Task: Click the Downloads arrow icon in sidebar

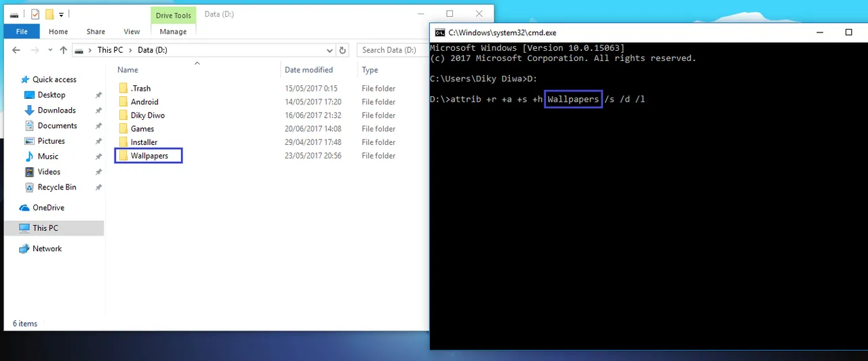Action: (x=29, y=110)
